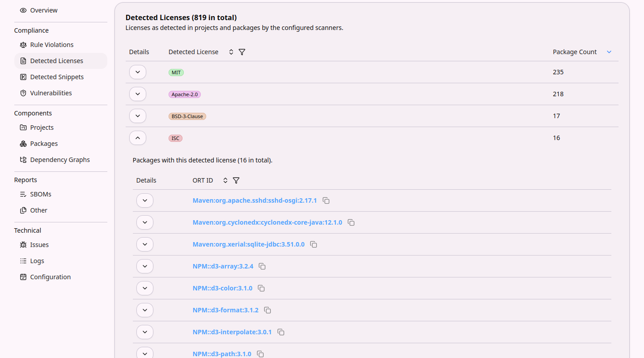Expand the BSD-3-Clause license row
Viewport: 644px width, 358px height.
pyautogui.click(x=138, y=116)
